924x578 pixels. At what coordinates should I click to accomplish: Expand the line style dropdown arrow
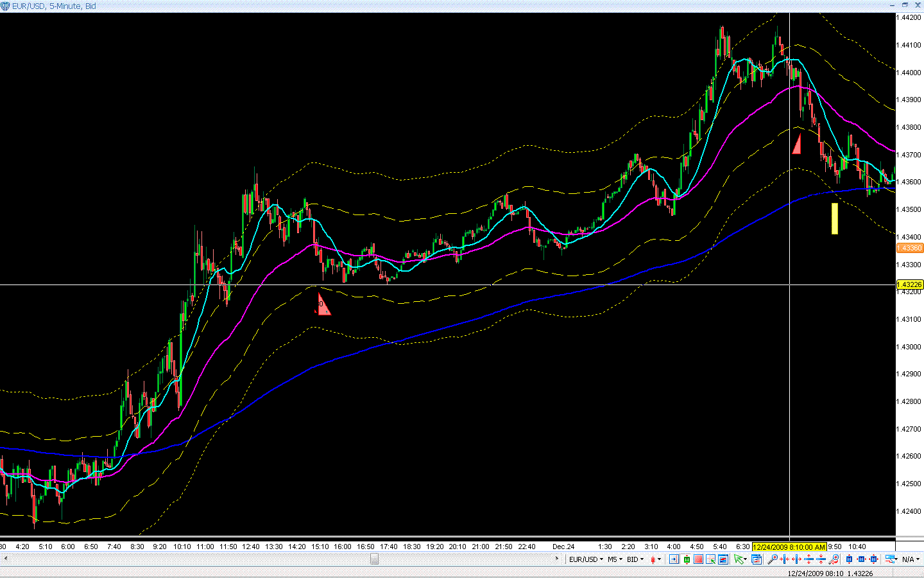[x=897, y=559]
